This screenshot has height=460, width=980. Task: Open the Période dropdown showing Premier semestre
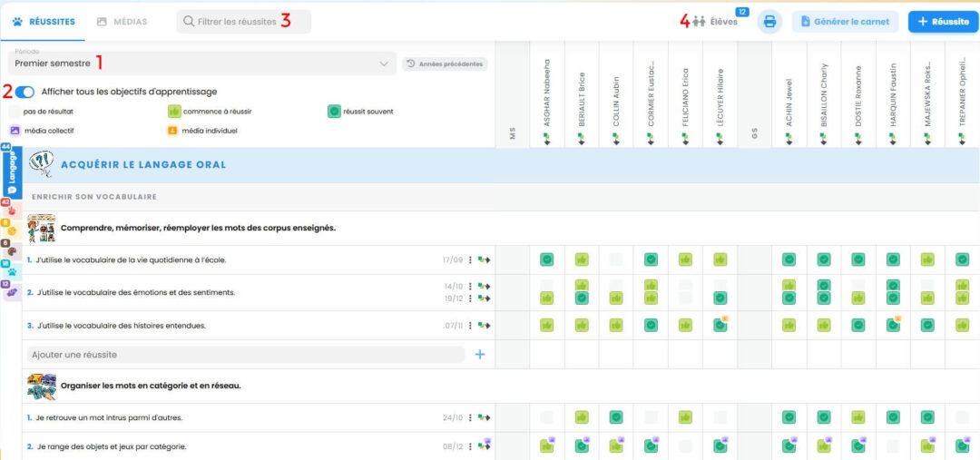pos(201,64)
